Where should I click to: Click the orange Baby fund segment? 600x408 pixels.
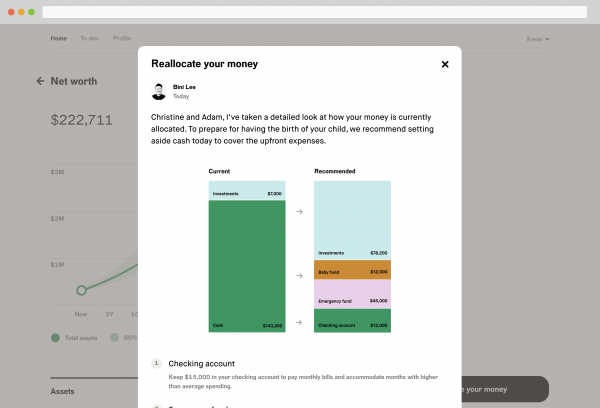click(352, 269)
